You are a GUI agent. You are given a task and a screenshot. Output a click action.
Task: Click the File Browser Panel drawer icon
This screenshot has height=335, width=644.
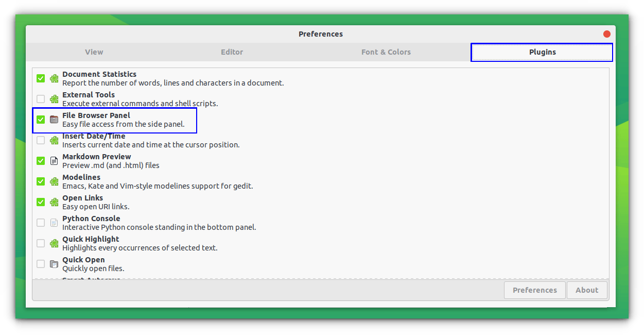coord(54,120)
